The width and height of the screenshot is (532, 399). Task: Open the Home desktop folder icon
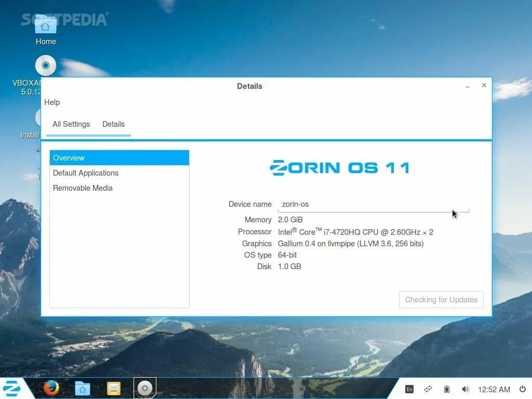46,30
